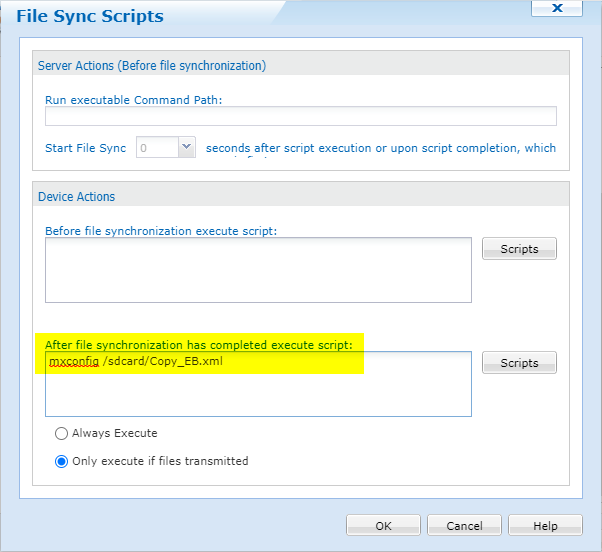The image size is (602, 552).
Task: Click the Run executable Command Path field
Action: (x=301, y=116)
